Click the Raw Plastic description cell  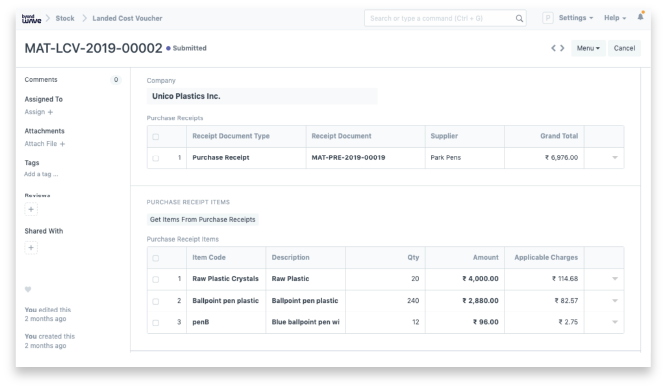(305, 279)
